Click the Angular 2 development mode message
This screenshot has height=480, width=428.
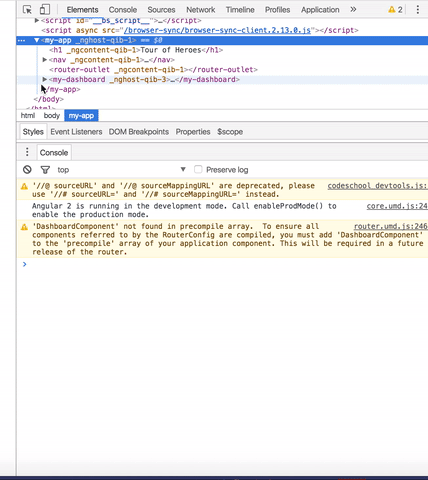(x=184, y=210)
